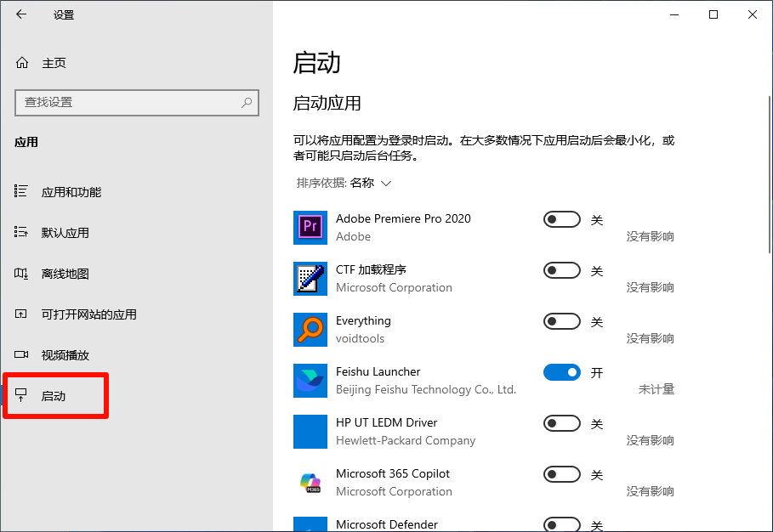Disable Feishu Launcher startup toggle
This screenshot has width=773, height=532.
562,372
